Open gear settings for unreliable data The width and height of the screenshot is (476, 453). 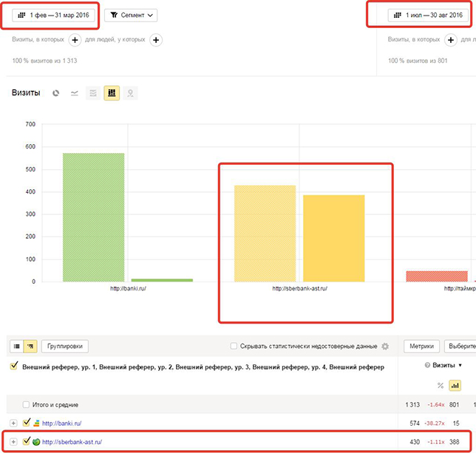tap(385, 346)
